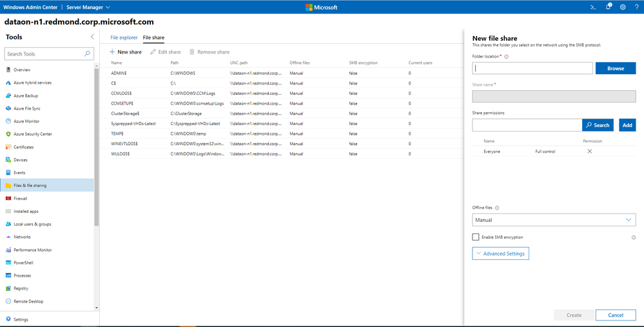Open the Offline files Manual dropdown
The image size is (644, 327).
[x=554, y=220]
